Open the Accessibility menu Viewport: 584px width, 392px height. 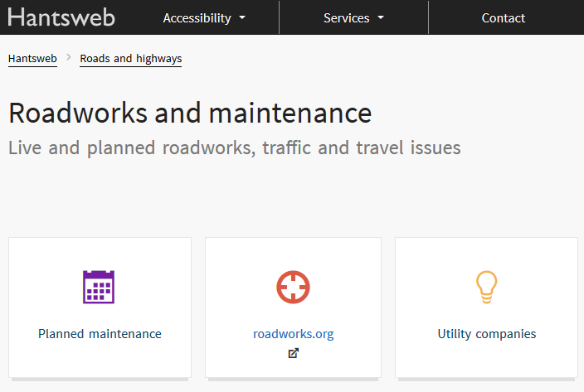click(204, 17)
